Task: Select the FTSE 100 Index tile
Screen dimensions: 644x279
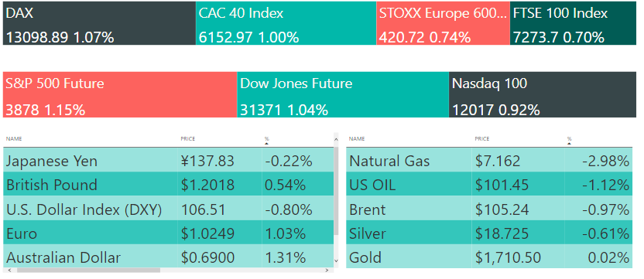Action: click(x=573, y=23)
